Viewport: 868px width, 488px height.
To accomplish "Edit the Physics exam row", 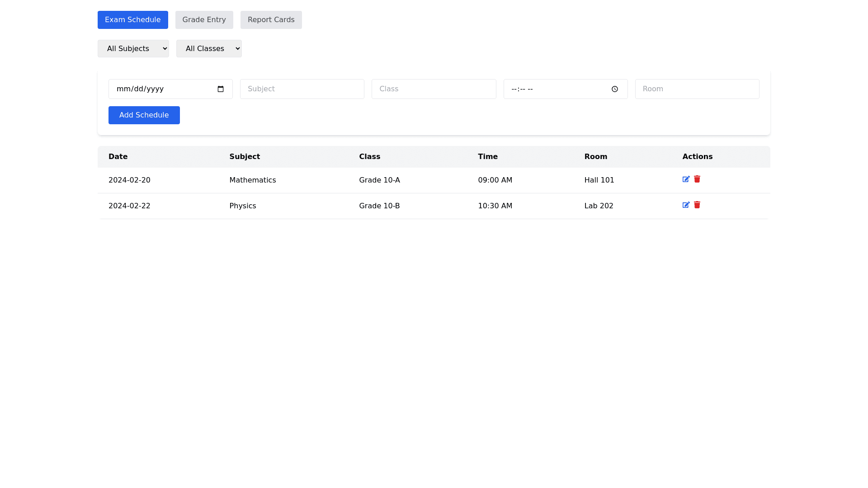I will coord(686,205).
